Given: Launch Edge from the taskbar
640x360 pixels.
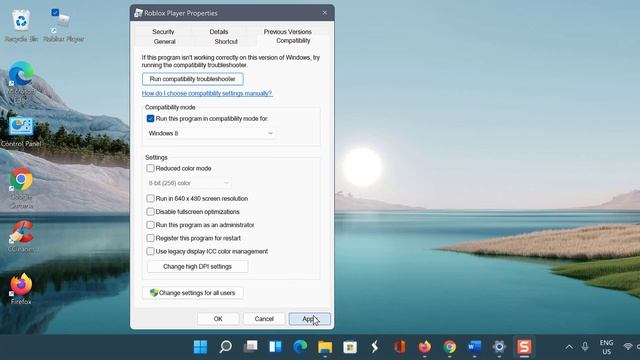Looking at the screenshot, I should [x=300, y=347].
